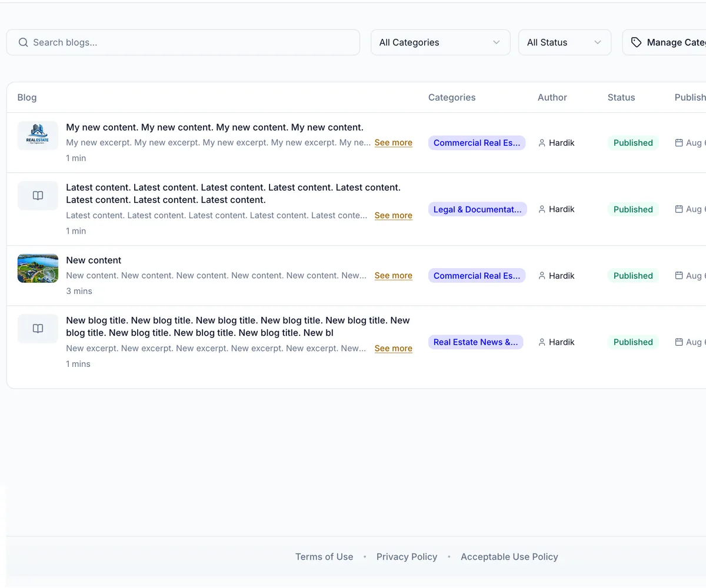Screen dimensions: 706x588
Task: Click the '1 mins' read time text
Action: [78, 364]
